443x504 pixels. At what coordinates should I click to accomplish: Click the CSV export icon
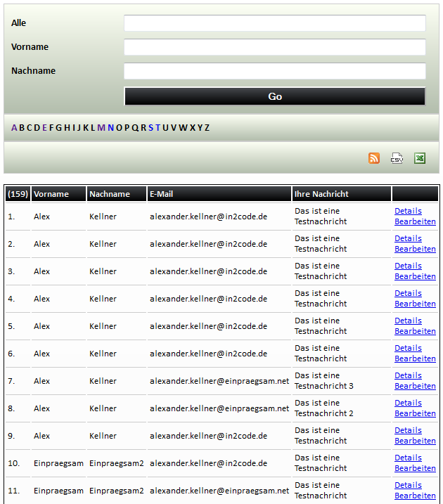[397, 158]
